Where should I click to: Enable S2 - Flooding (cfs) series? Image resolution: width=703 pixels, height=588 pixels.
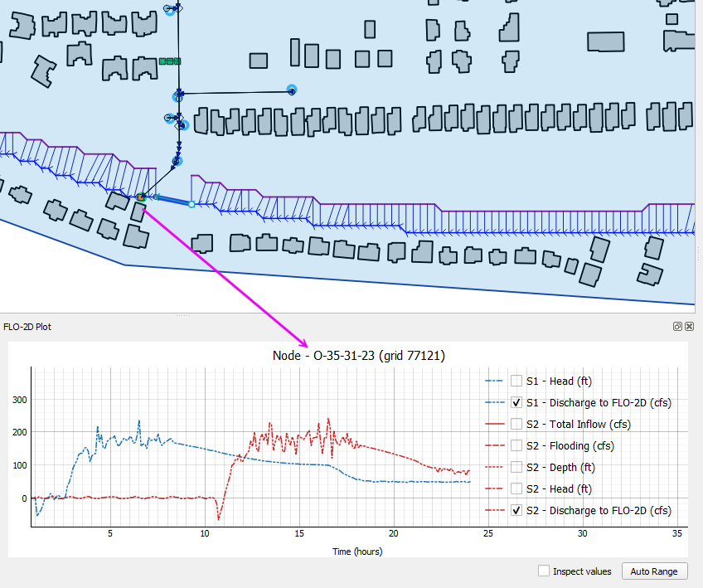tap(516, 445)
